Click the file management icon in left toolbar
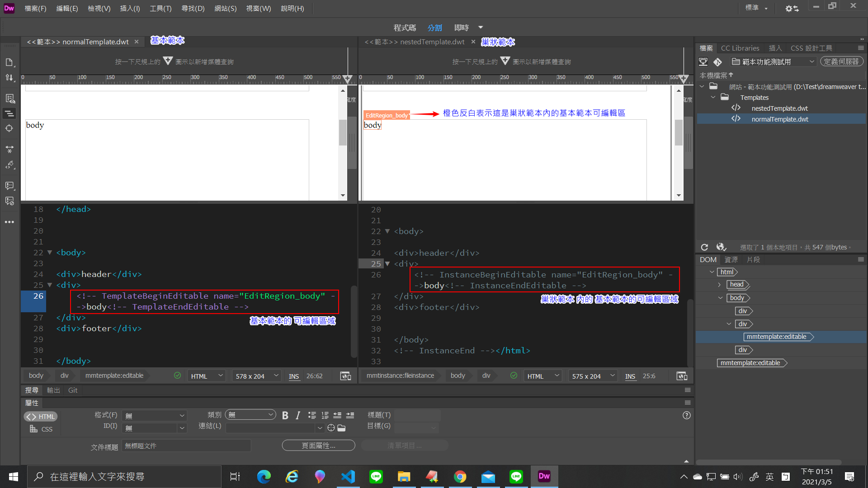Viewport: 868px width, 488px height. pos(9,78)
